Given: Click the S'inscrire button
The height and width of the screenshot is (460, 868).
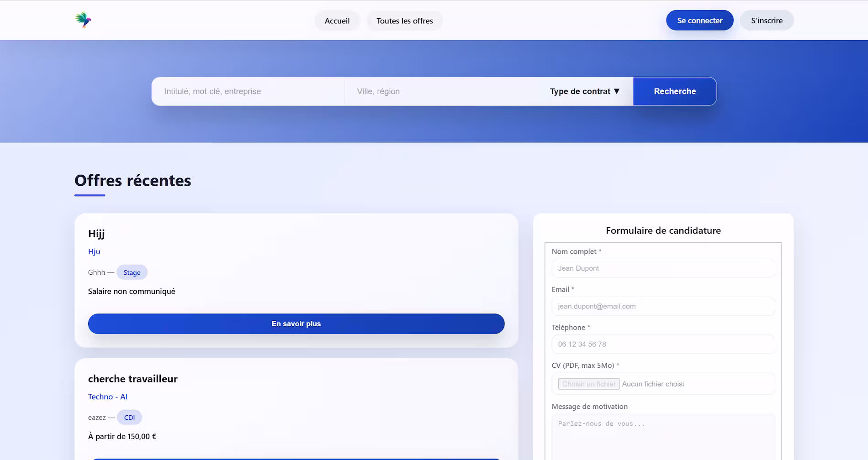Looking at the screenshot, I should pyautogui.click(x=767, y=21).
